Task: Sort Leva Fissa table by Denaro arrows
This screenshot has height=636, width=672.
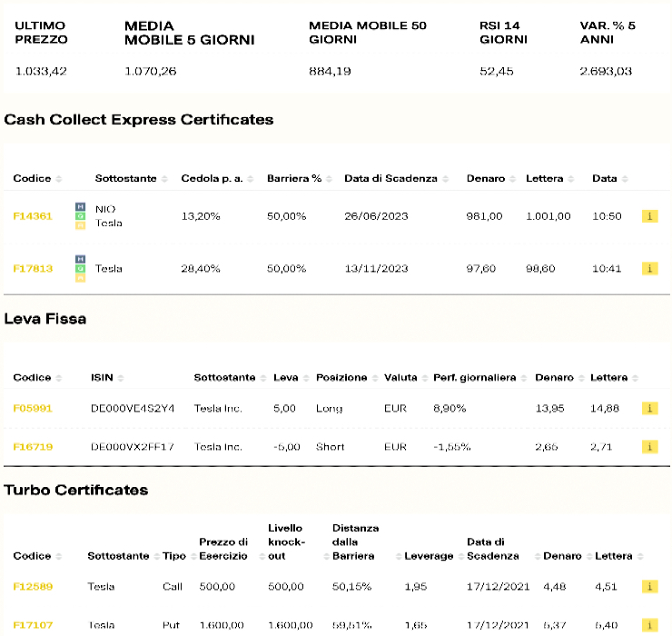Action: click(x=581, y=378)
